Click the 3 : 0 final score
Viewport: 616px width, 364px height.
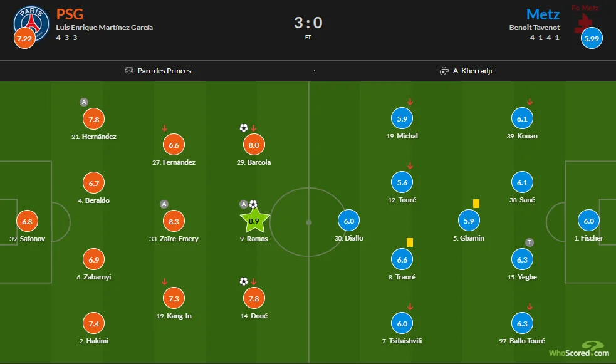click(x=308, y=23)
